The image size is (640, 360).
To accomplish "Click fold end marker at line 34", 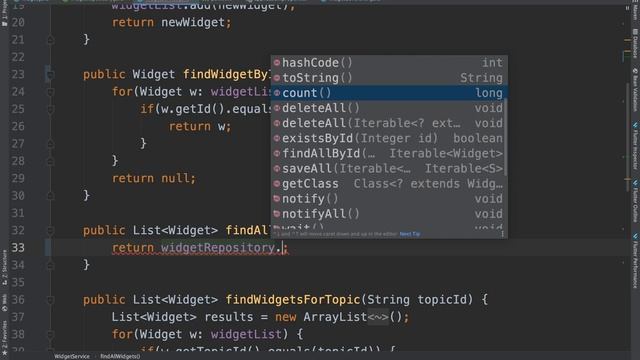I will coord(51,265).
